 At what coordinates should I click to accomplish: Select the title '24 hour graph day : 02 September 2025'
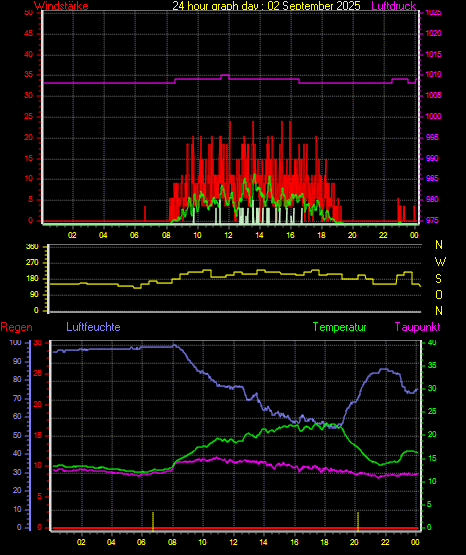click(x=266, y=6)
